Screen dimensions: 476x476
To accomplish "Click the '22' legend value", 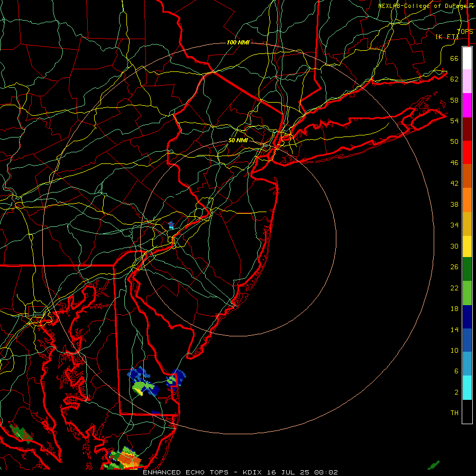I will [x=454, y=288].
